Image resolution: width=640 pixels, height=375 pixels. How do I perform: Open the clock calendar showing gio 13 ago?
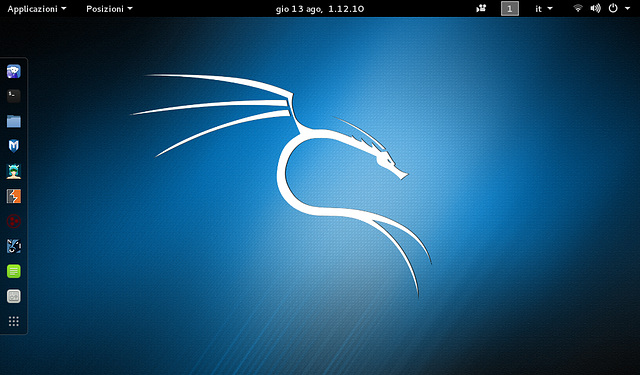320,9
